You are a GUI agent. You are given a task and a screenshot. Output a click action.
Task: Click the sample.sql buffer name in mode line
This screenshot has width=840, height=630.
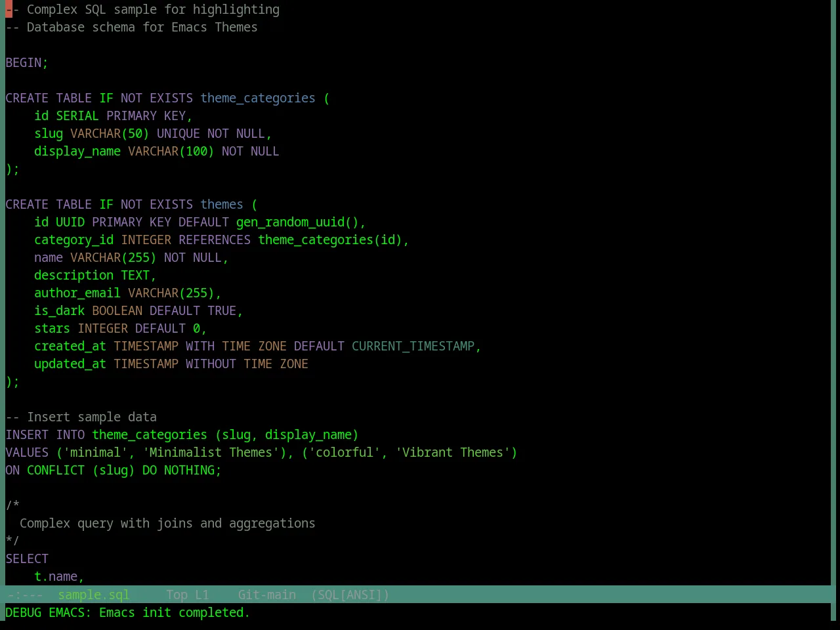(94, 595)
